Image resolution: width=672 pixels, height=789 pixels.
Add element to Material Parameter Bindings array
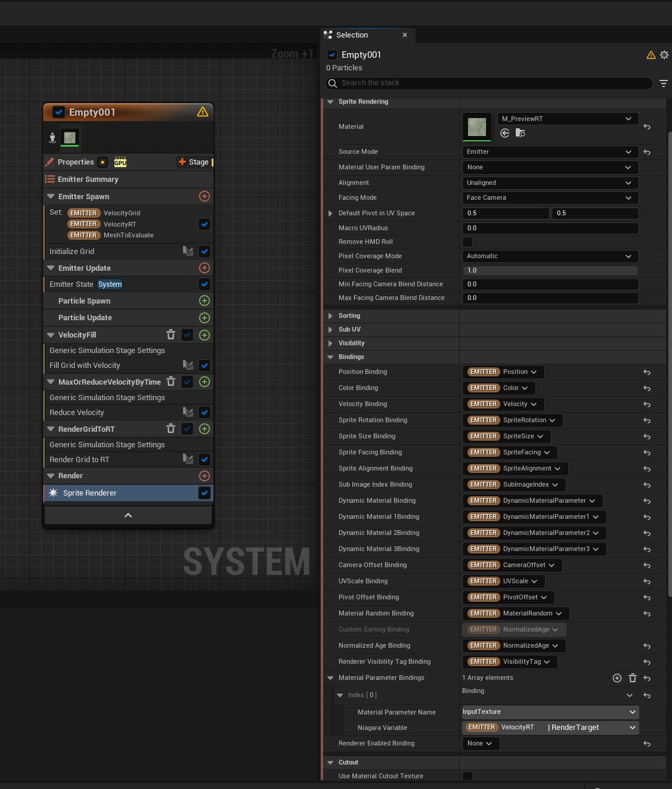tap(617, 678)
